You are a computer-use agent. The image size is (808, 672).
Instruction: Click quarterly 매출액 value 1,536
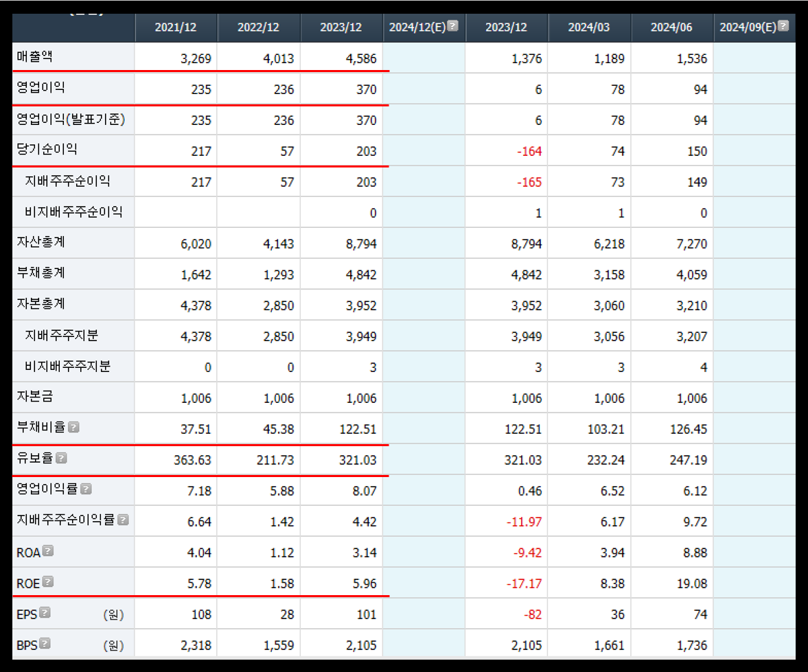coord(691,59)
